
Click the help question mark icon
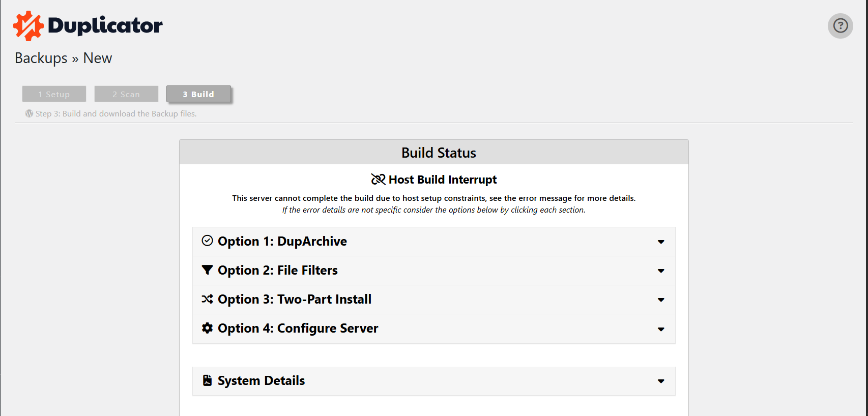[x=840, y=25]
